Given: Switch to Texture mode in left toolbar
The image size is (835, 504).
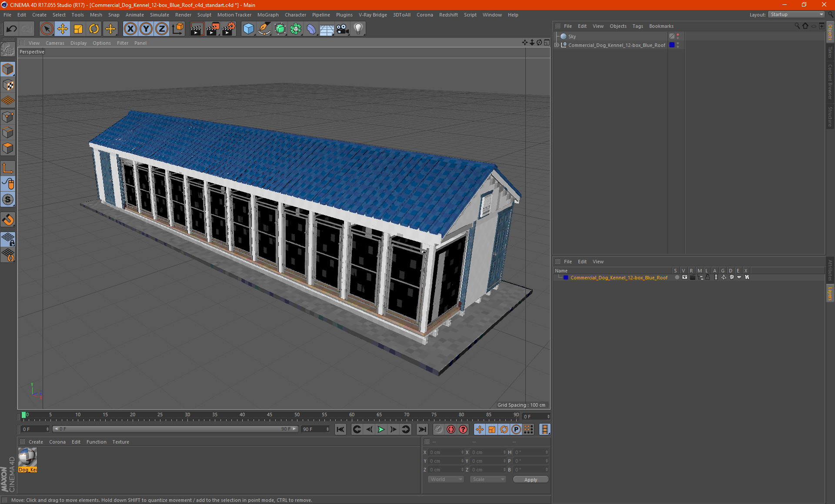Looking at the screenshot, I should [8, 85].
